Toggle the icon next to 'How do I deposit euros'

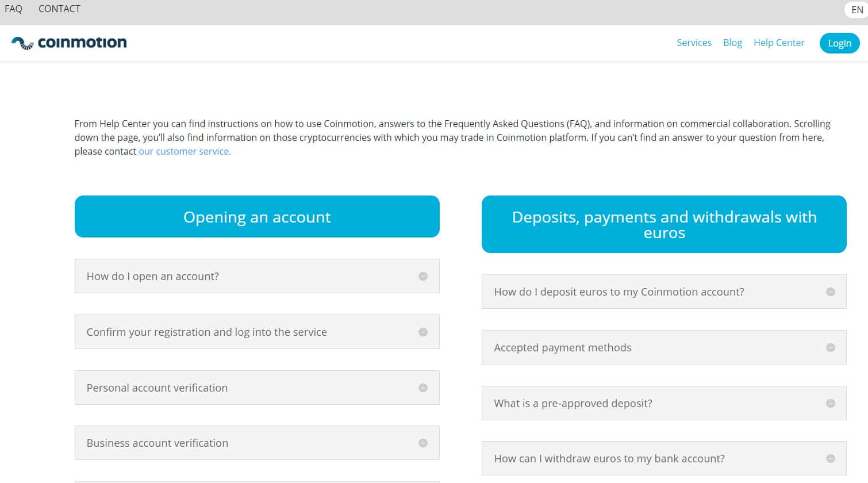(831, 292)
